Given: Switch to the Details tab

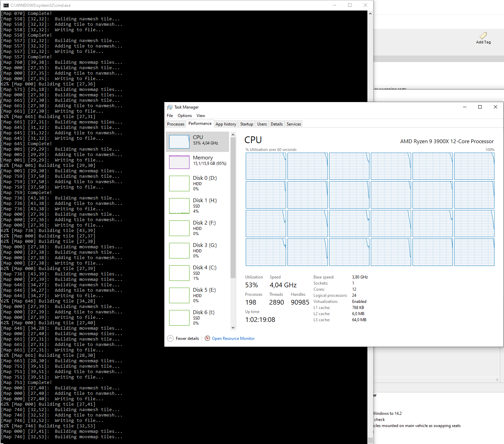Looking at the screenshot, I should 277,124.
